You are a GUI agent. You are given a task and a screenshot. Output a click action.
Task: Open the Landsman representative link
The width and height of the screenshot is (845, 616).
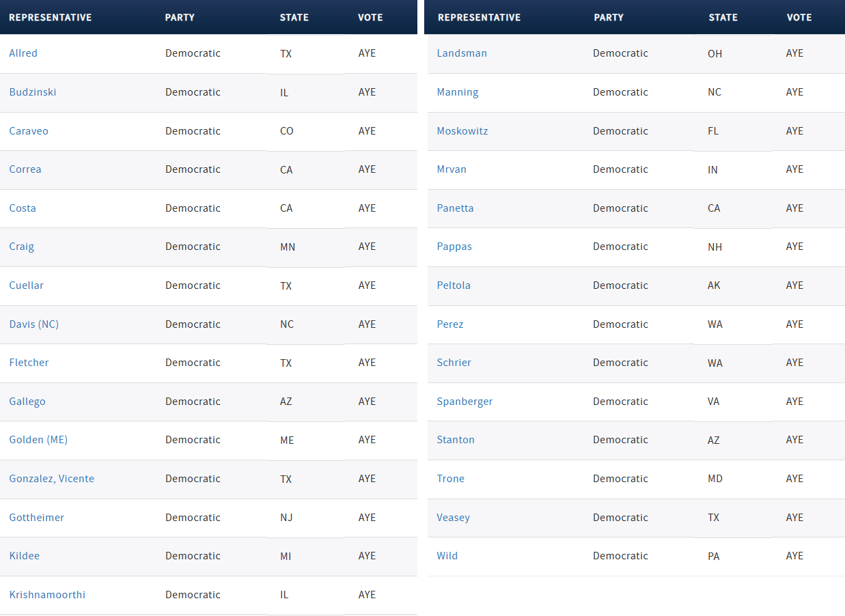pos(462,53)
